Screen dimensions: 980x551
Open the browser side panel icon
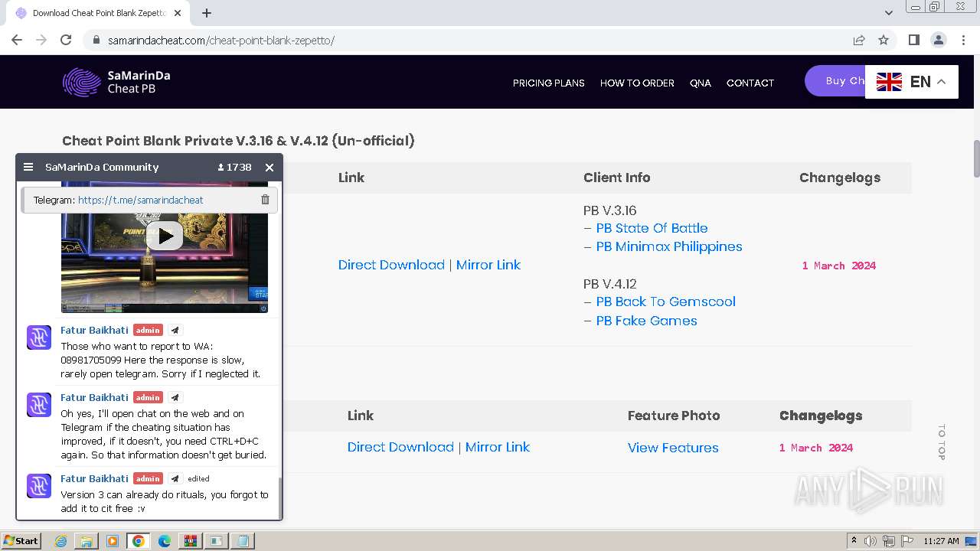point(913,40)
